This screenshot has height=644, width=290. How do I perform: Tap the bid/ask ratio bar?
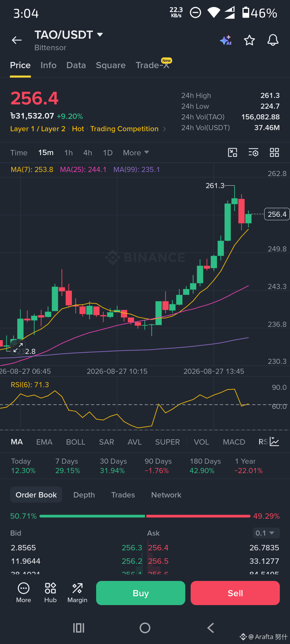pyautogui.click(x=145, y=516)
